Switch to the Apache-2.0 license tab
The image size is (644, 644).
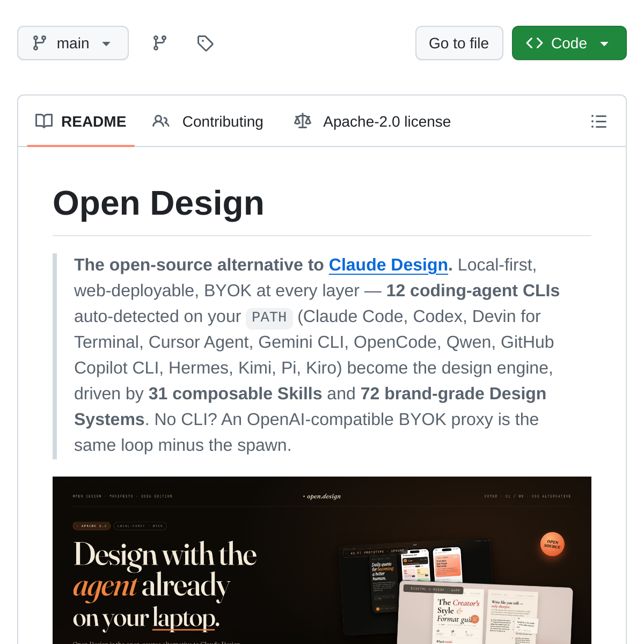372,122
